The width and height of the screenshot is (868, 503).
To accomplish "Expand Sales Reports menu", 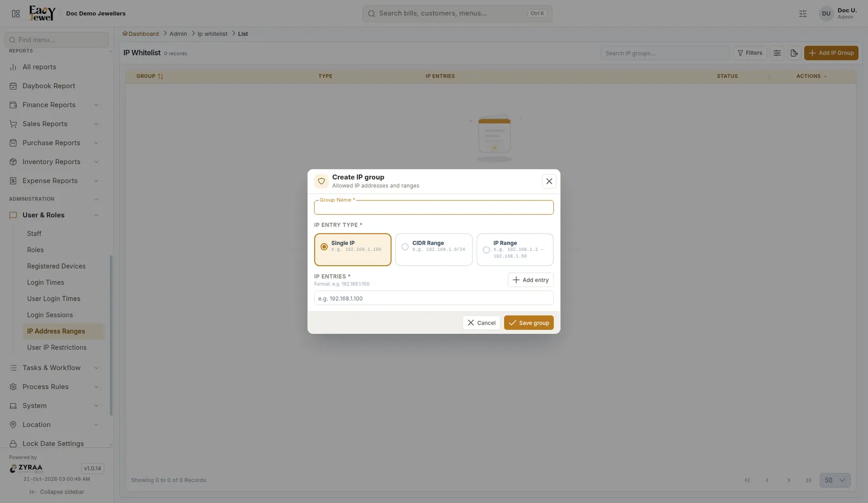I will 54,124.
